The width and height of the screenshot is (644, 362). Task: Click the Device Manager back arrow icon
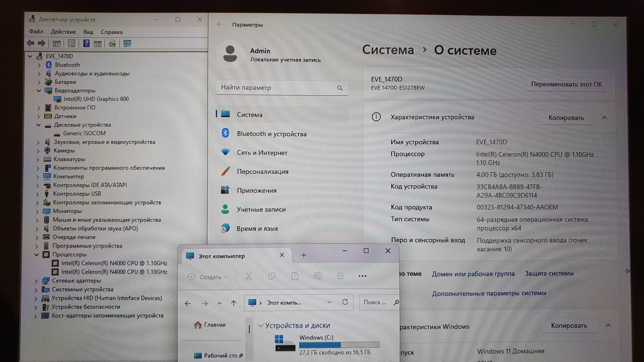point(31,43)
